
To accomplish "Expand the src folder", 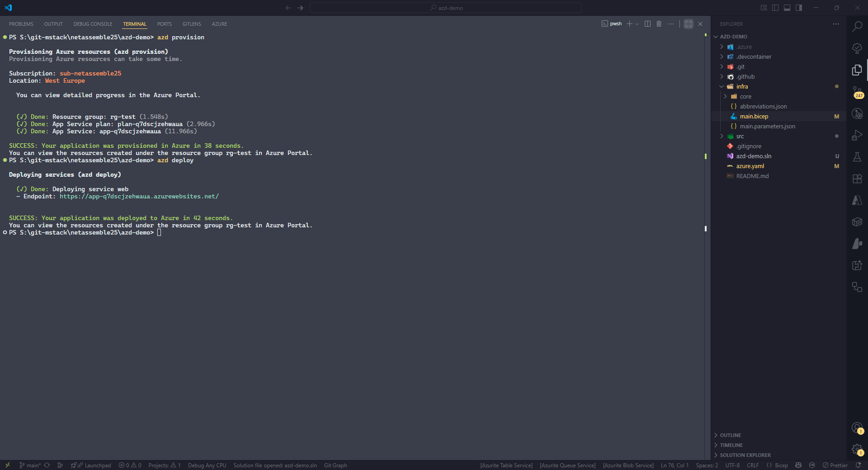I will 740,136.
